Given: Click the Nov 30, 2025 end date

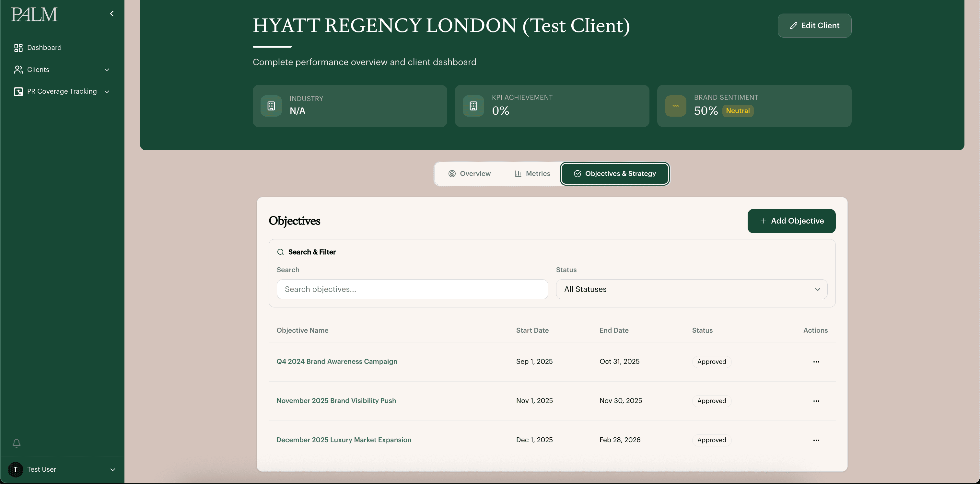Looking at the screenshot, I should pyautogui.click(x=621, y=401).
